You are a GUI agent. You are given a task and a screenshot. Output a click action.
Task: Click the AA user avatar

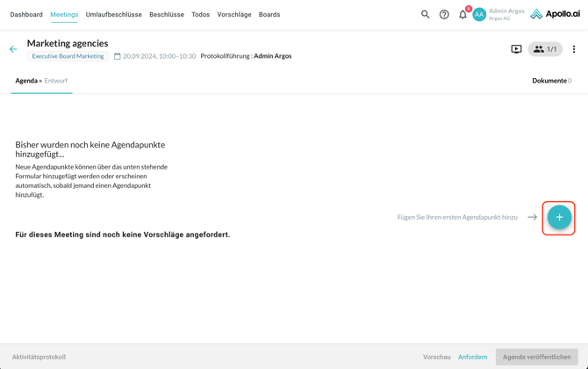pyautogui.click(x=479, y=15)
